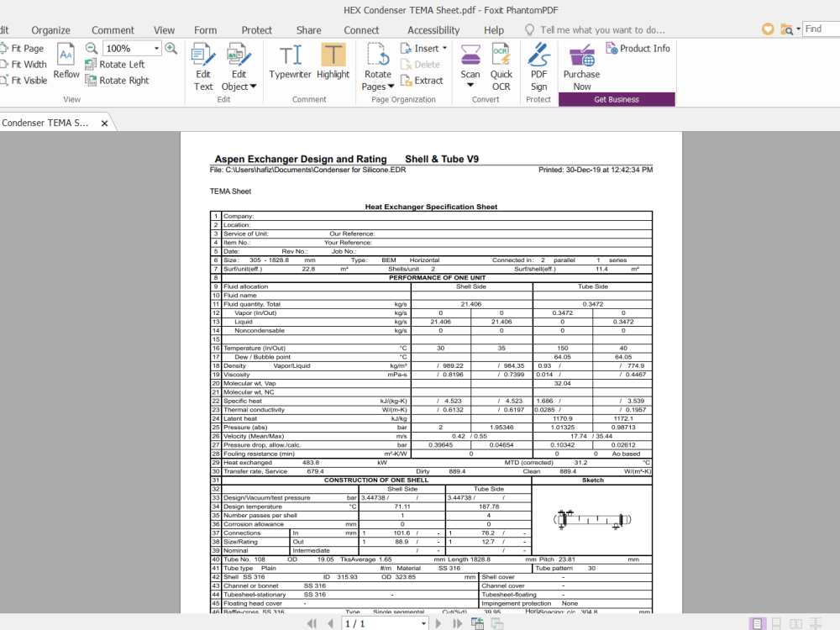Switch to the View ribbon tab
Screen dimensions: 840x630
point(164,30)
